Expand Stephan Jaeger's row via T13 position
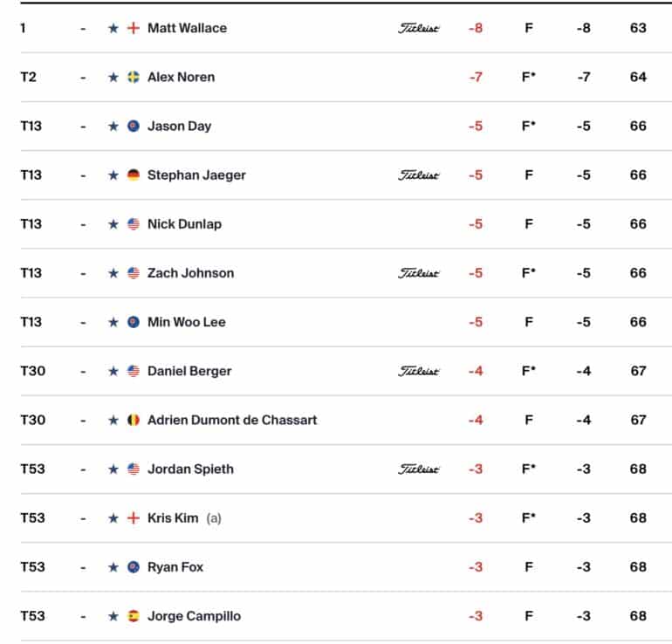Screen dimensions: 672x644 [x=31, y=175]
